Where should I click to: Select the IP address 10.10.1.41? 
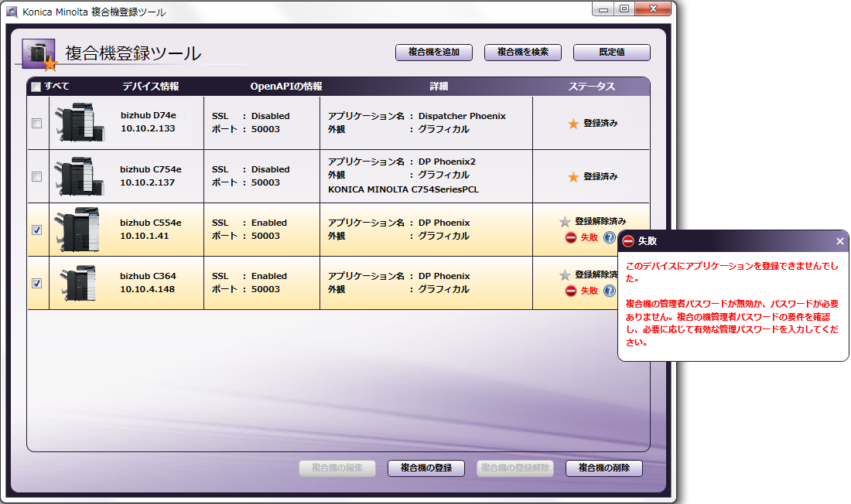[145, 236]
